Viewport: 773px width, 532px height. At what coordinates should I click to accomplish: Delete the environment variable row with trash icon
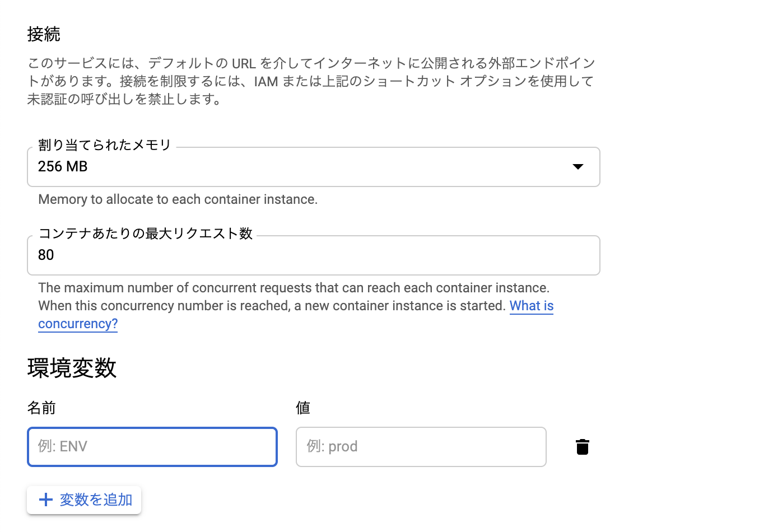(583, 447)
